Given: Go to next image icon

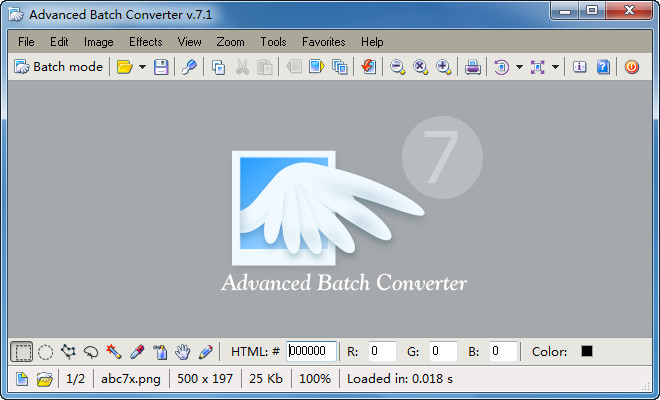Looking at the screenshot, I should point(317,67).
